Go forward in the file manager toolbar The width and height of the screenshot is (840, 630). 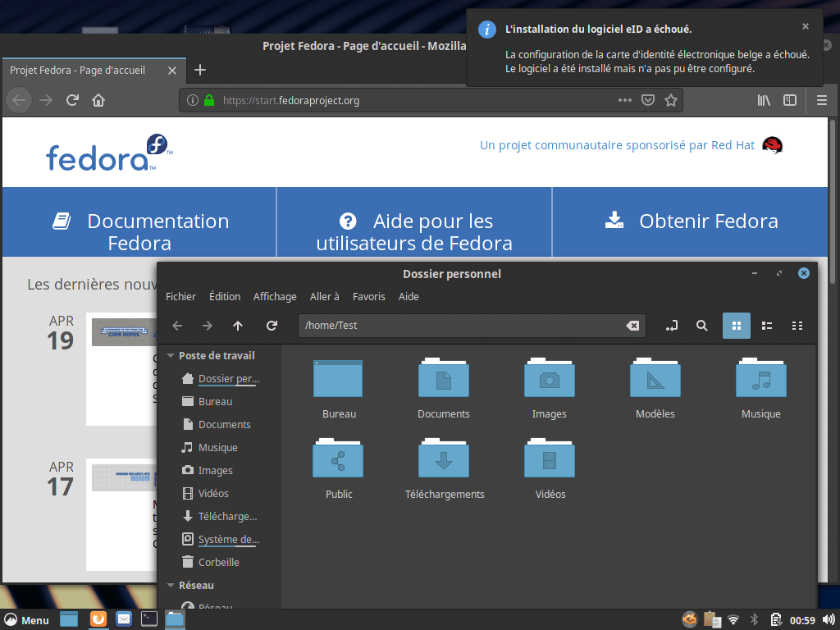coord(208,326)
